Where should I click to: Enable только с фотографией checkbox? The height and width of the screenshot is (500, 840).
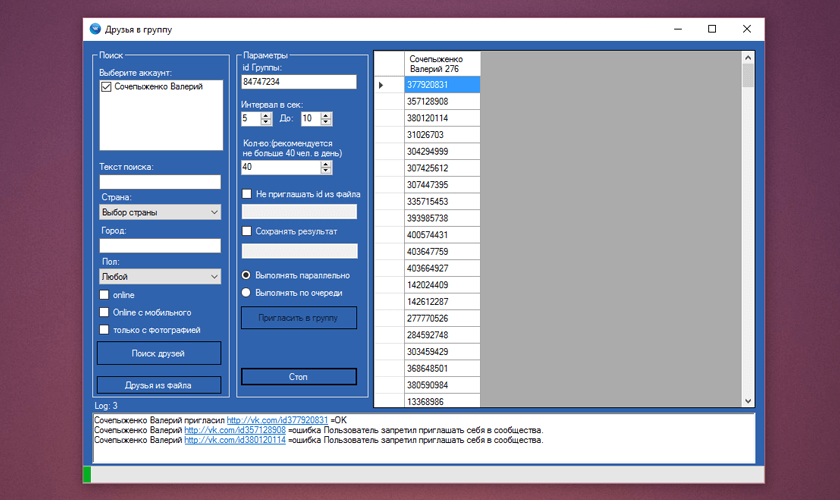click(x=104, y=330)
